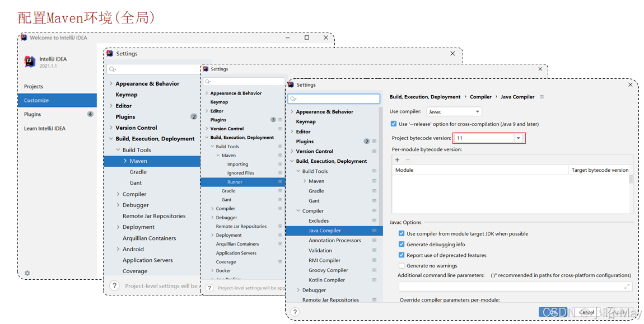644x324 pixels.
Task: Click the IntelliJ IDEA logo in the Welcome window
Action: coord(30,62)
